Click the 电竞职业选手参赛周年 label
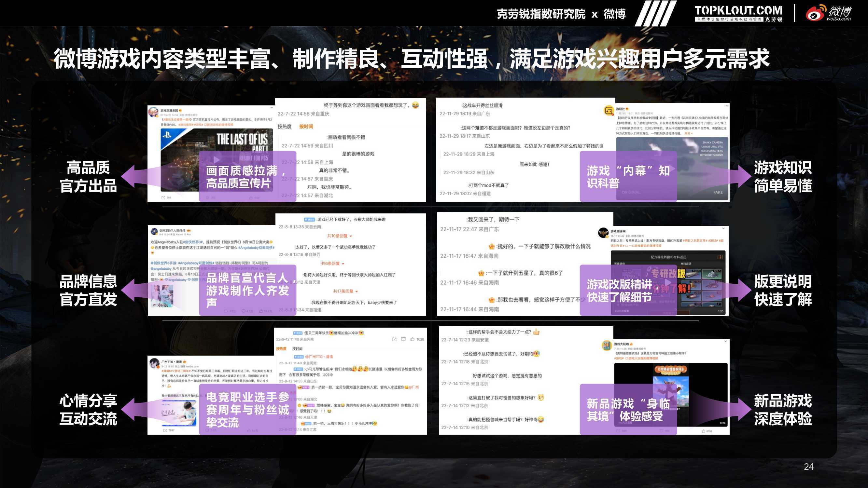Image resolution: width=868 pixels, height=488 pixels. click(248, 410)
